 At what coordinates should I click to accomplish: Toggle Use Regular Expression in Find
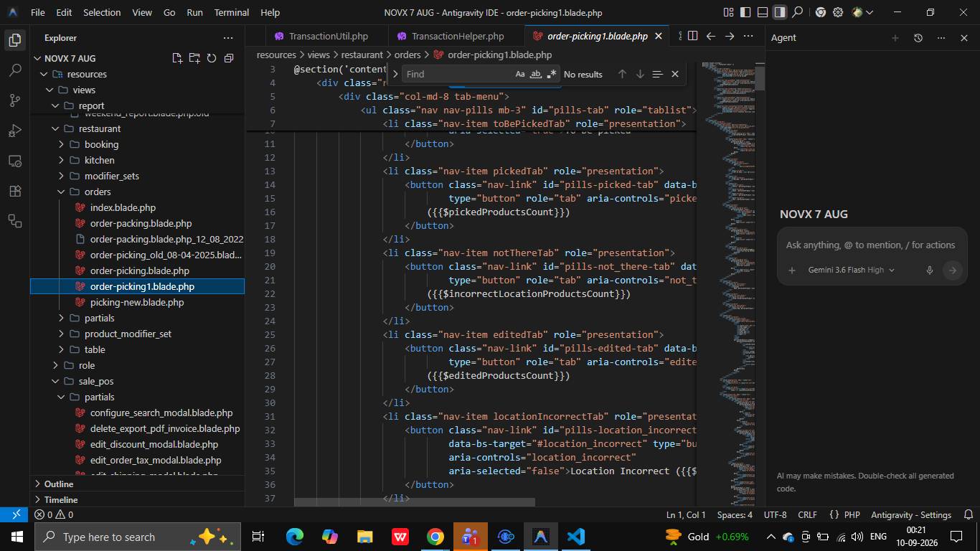(x=552, y=74)
